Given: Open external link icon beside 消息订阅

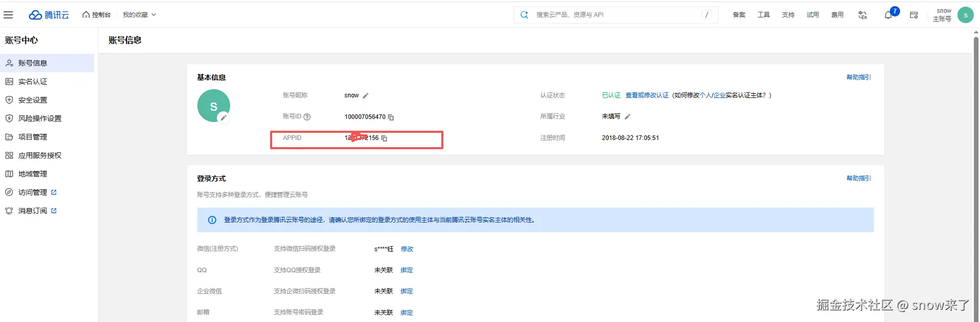Looking at the screenshot, I should (54, 211).
